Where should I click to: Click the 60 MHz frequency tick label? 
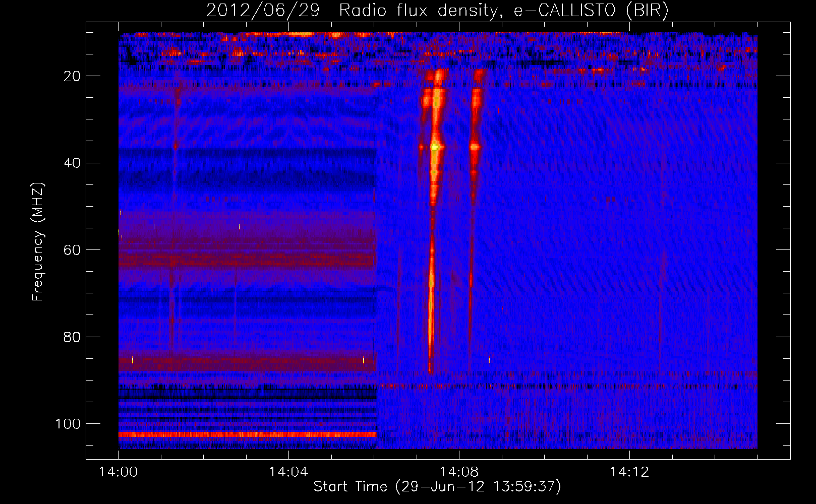click(x=73, y=250)
